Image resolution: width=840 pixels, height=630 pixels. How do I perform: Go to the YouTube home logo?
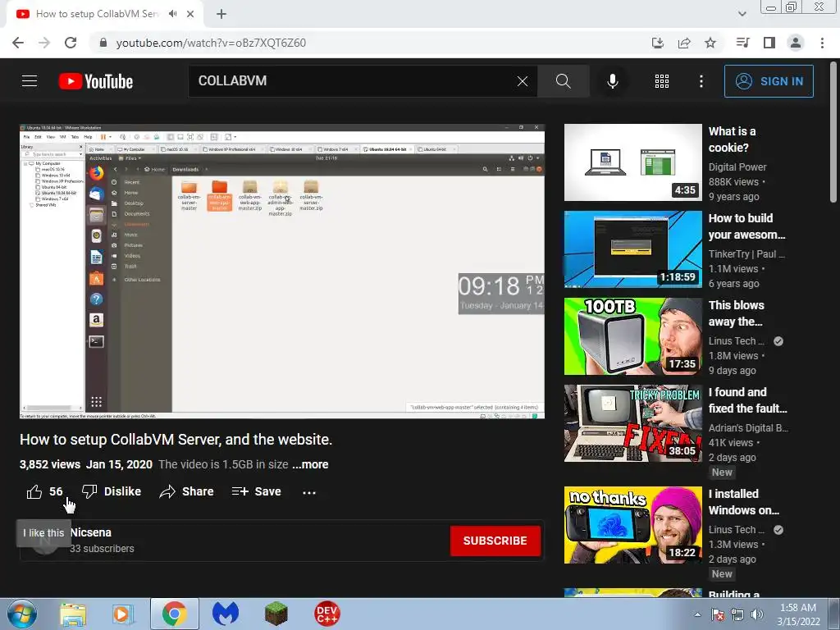pyautogui.click(x=96, y=81)
